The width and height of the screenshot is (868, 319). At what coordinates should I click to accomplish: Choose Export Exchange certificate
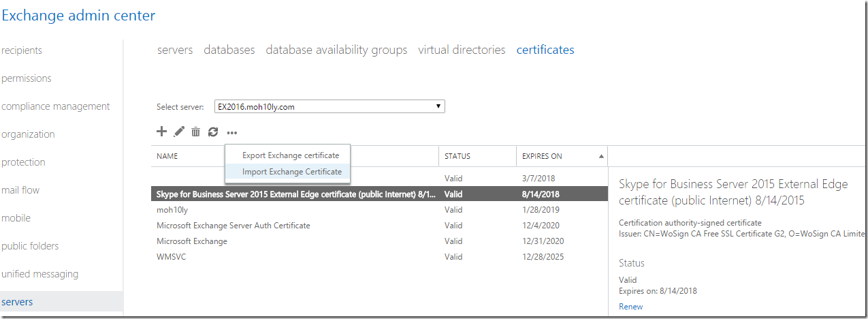click(291, 155)
